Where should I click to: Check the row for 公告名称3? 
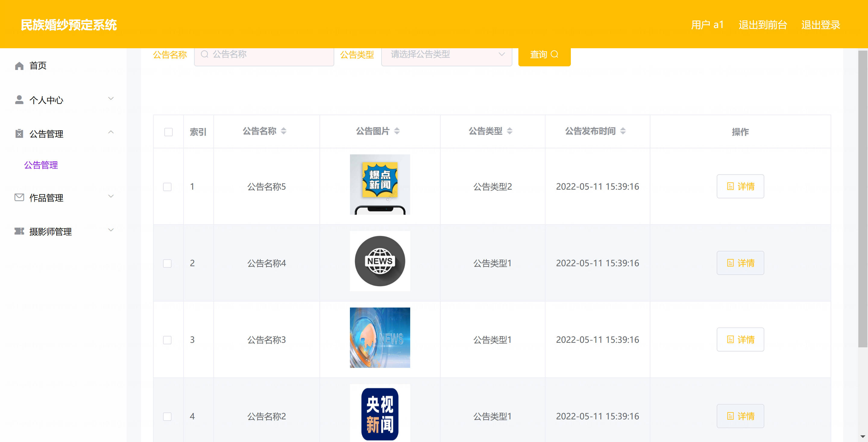point(167,340)
